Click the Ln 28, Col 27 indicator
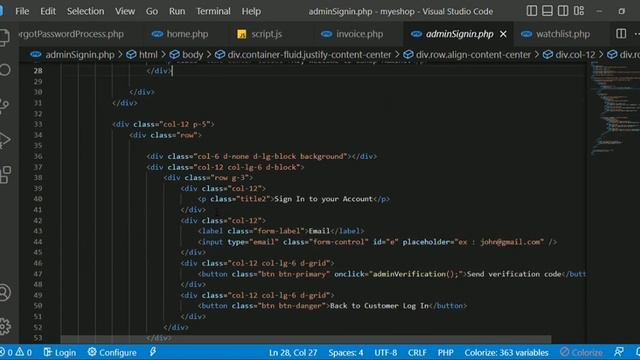The height and width of the screenshot is (360, 640). tap(293, 352)
